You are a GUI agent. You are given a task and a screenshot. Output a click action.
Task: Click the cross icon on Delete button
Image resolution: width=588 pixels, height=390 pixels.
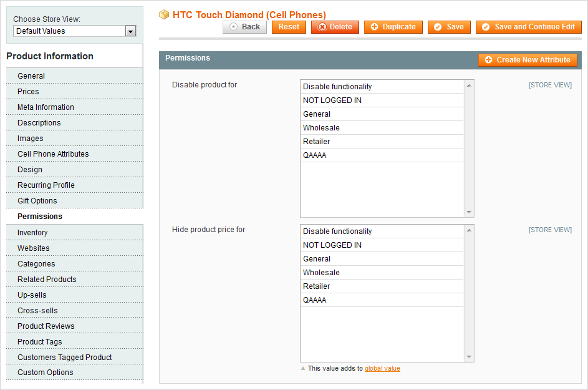tap(322, 27)
